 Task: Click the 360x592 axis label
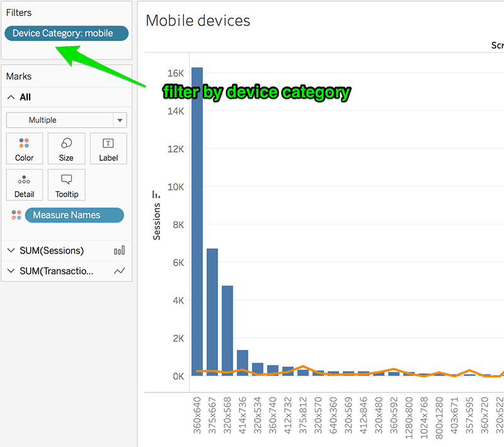coord(394,415)
